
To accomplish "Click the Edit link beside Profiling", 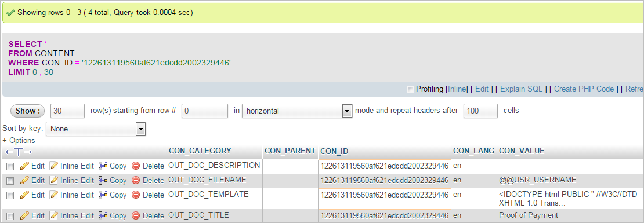I will 482,89.
